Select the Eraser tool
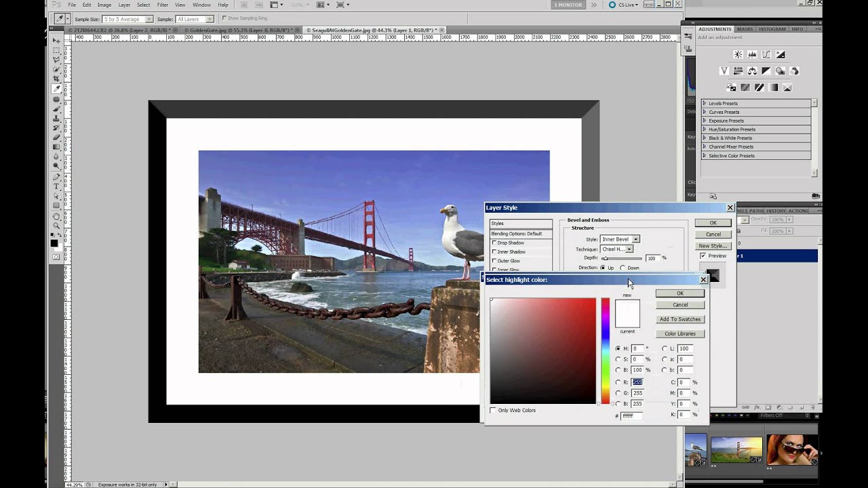The height and width of the screenshot is (488, 868). point(57,138)
